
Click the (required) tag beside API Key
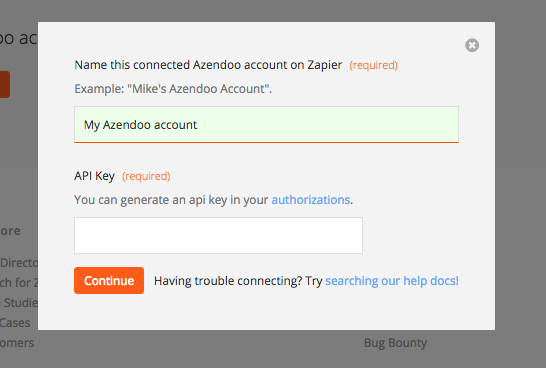click(146, 177)
